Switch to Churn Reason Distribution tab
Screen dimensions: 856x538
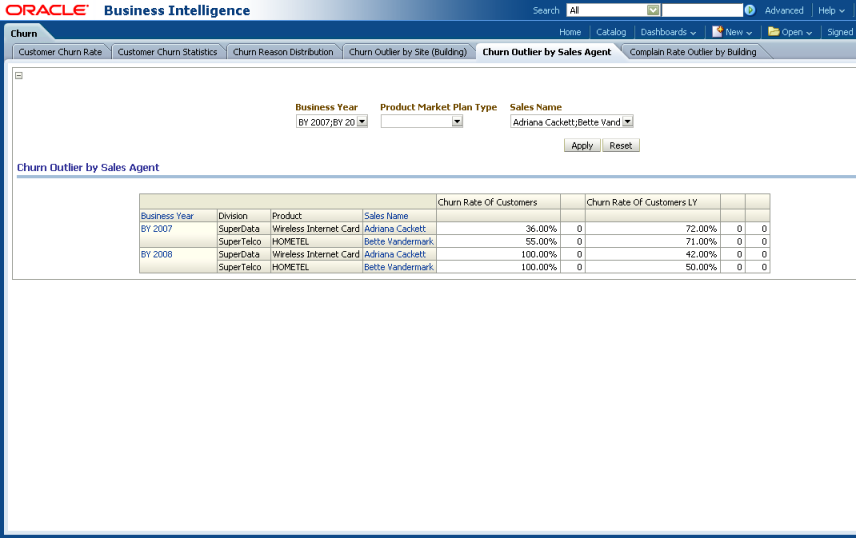283,52
